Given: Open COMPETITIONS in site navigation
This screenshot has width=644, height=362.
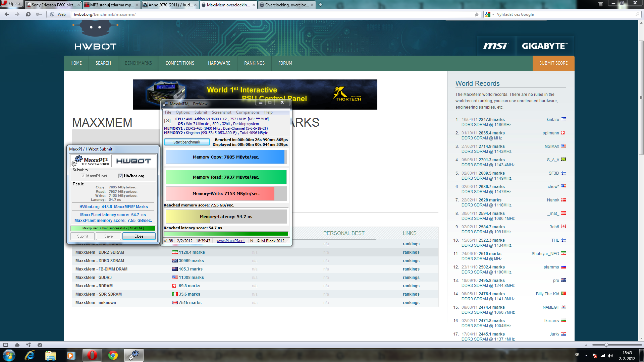Looking at the screenshot, I should coord(180,63).
